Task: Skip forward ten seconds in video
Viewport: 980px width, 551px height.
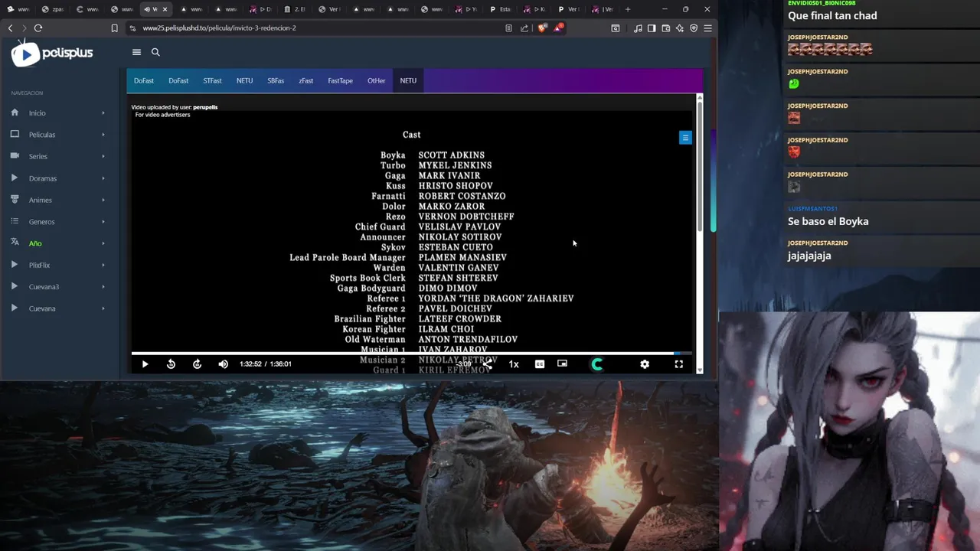Action: tap(197, 364)
